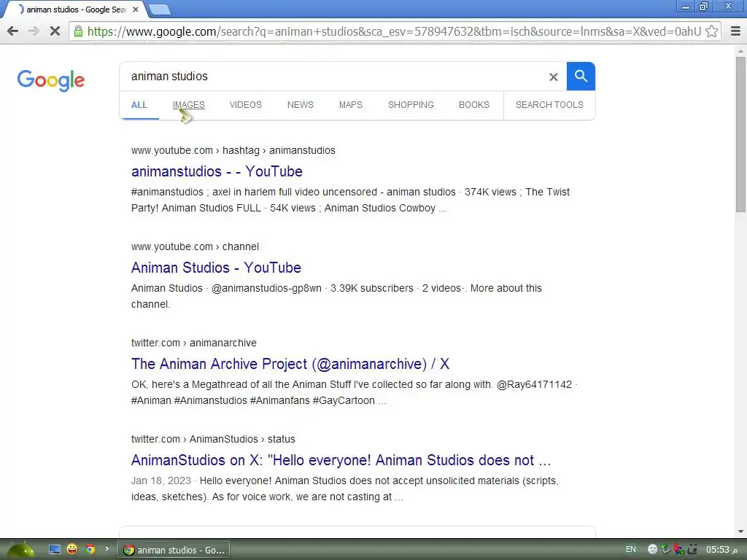Open the 'animanstudios - - YouTube' result
This screenshot has height=560, width=747.
coord(217,171)
